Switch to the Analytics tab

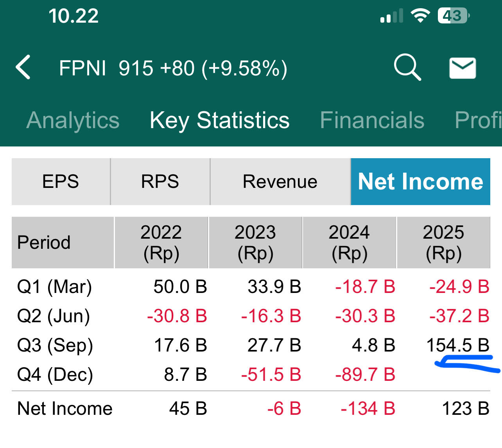pyautogui.click(x=73, y=120)
